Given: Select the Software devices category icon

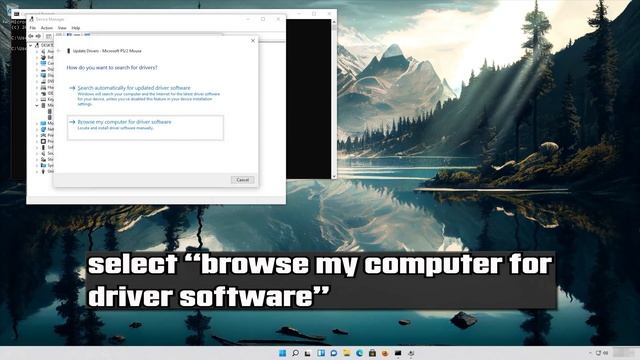Looking at the screenshot, I should pos(43,147).
